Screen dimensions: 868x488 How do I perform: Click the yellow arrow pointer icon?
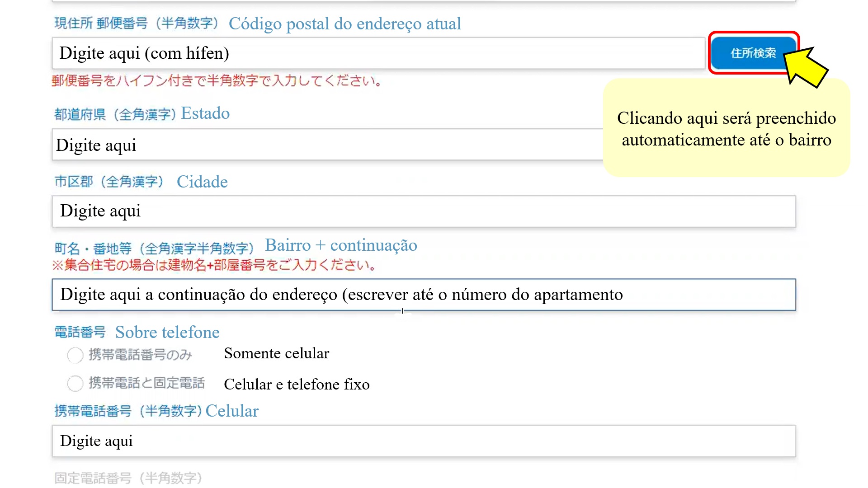coord(806,67)
